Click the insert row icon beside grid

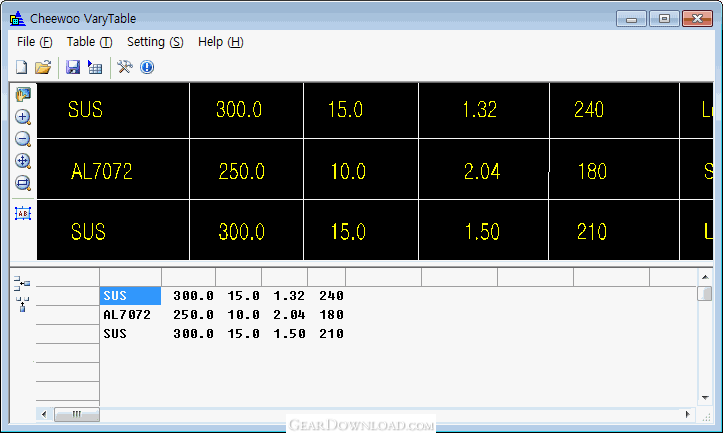click(x=22, y=283)
